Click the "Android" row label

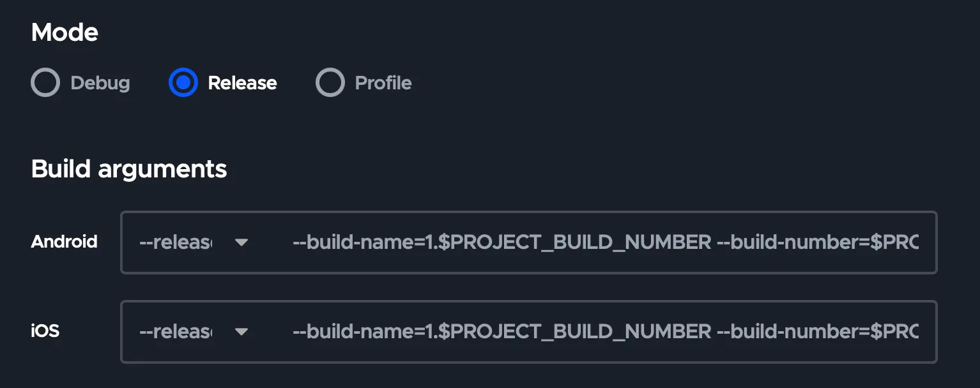[x=65, y=242]
